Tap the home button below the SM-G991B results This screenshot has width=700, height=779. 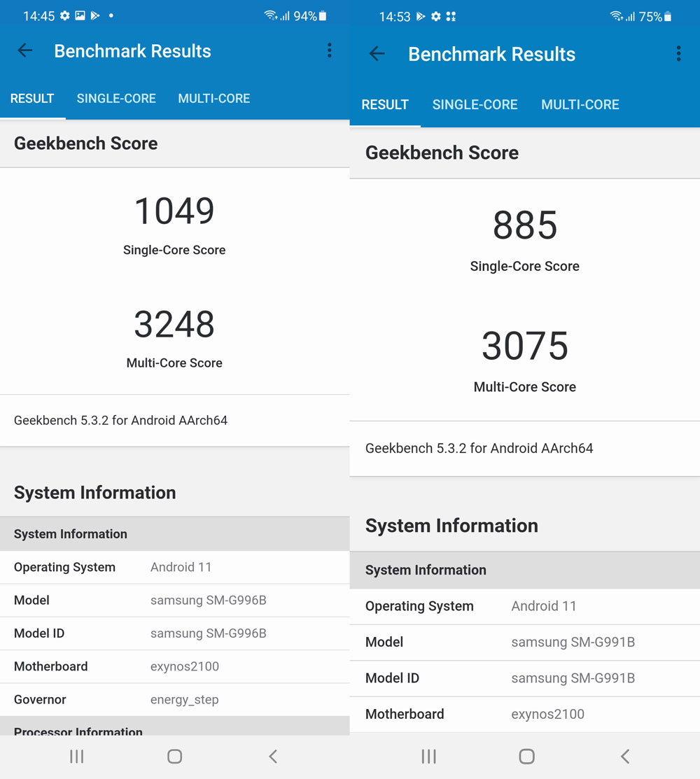tap(526, 756)
